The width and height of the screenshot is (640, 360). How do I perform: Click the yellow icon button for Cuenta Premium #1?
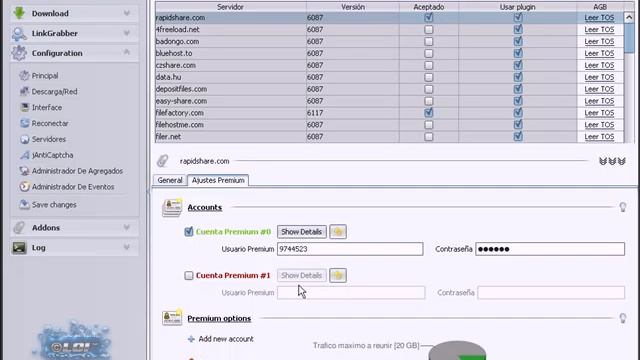338,275
